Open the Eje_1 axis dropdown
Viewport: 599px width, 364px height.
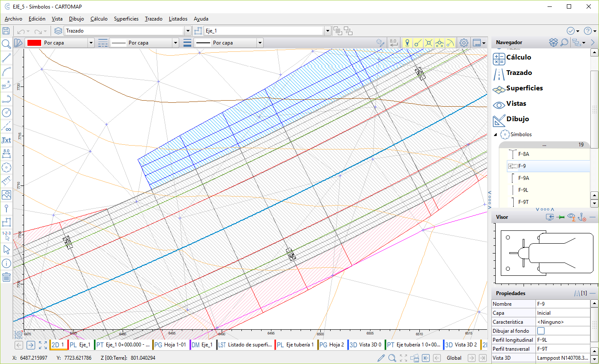(x=328, y=31)
